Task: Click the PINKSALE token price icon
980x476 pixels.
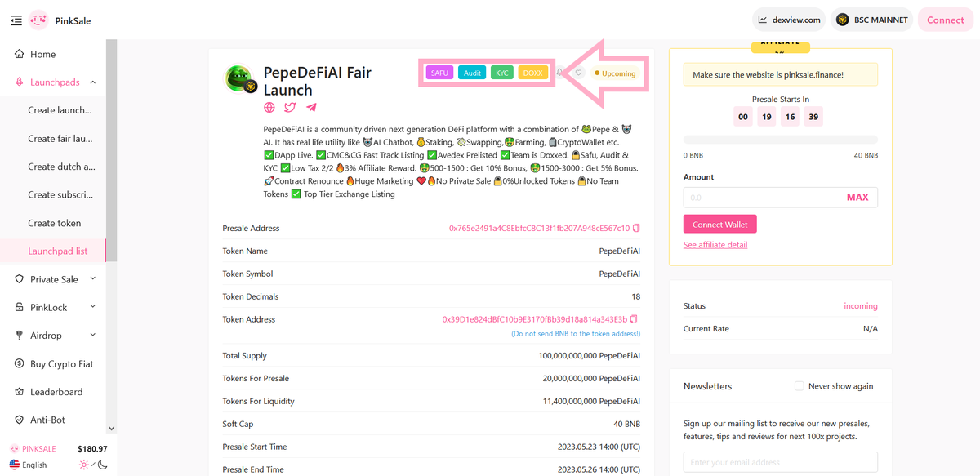Action: pyautogui.click(x=15, y=449)
